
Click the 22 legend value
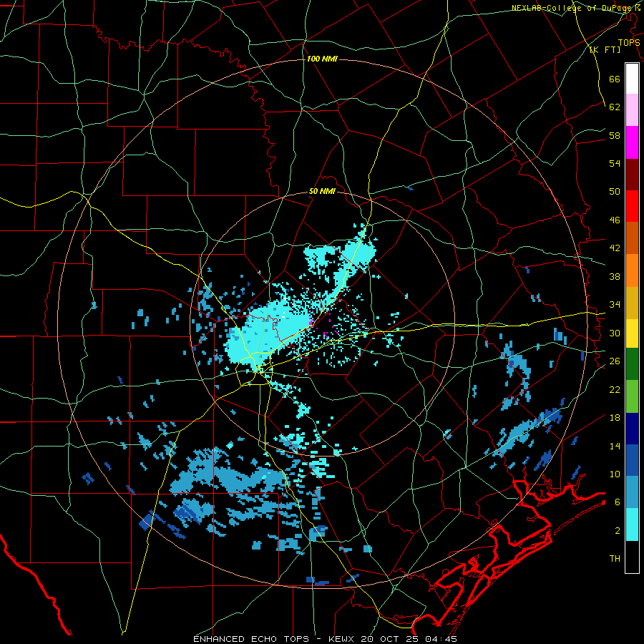[615, 389]
